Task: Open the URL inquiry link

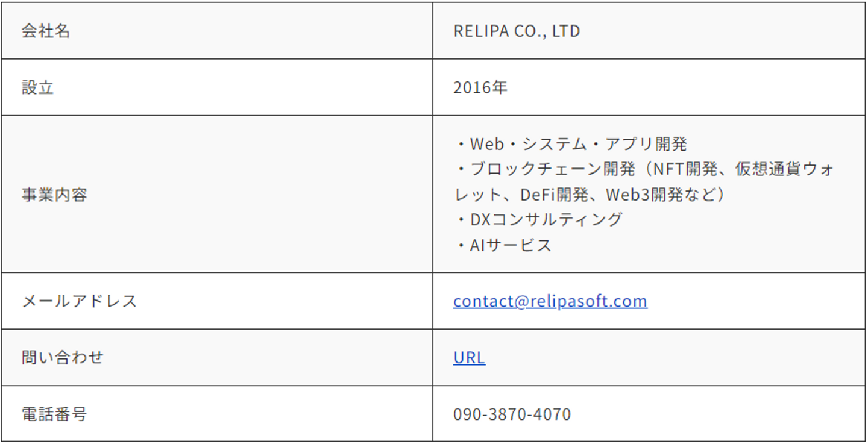Action: (469, 357)
